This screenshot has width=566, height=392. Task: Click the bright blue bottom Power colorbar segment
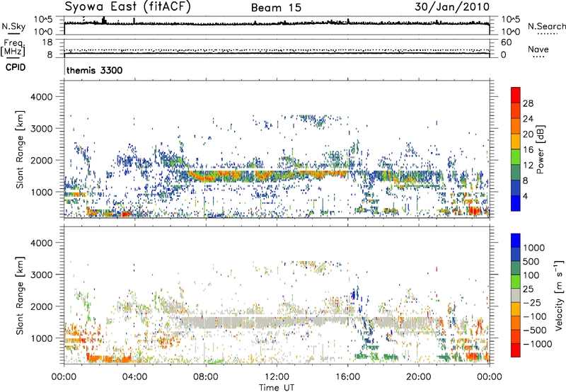[516, 204]
